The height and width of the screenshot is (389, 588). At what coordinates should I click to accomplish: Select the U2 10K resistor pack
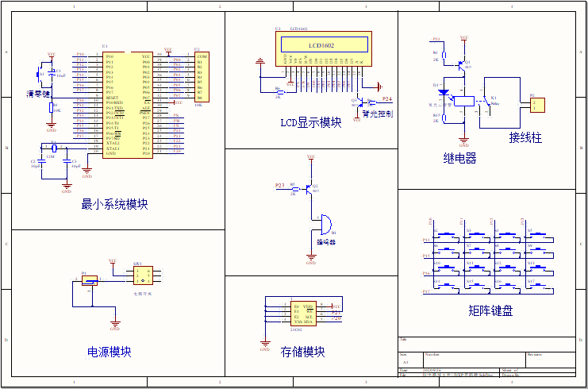202,77
